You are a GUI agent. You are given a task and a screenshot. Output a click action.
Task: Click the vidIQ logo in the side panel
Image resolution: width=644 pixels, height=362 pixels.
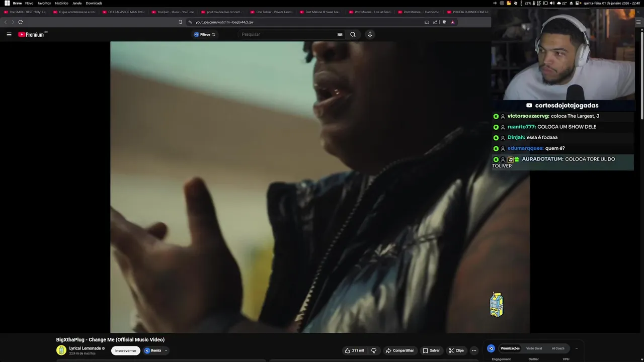pyautogui.click(x=491, y=348)
